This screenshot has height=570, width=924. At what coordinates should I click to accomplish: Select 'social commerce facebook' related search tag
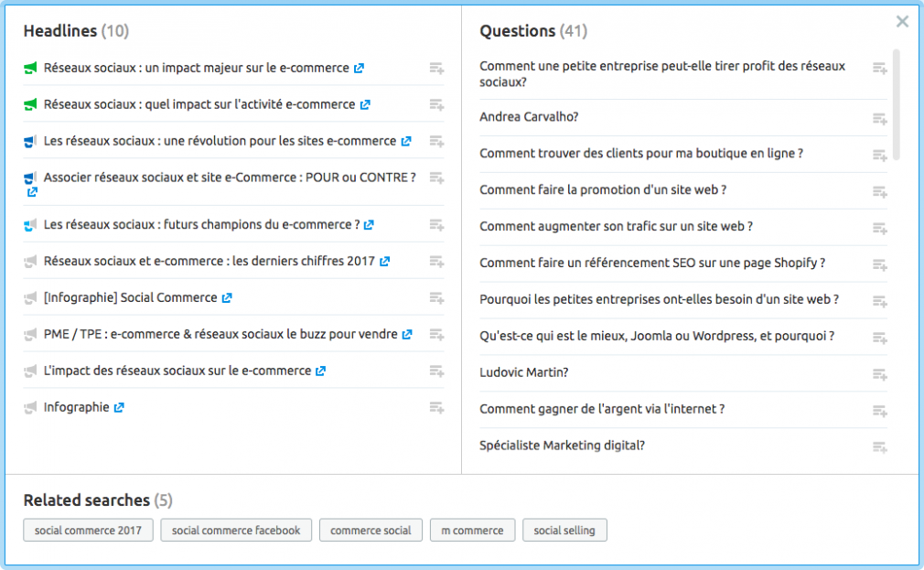pos(236,530)
